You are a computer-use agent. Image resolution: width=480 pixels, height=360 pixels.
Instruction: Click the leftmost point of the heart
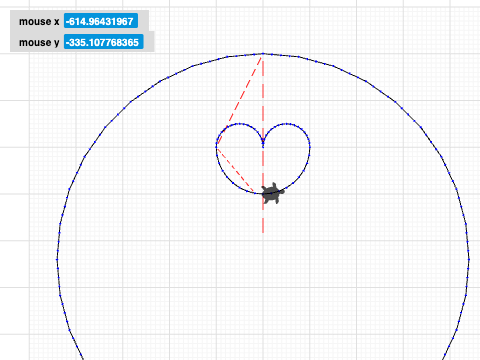[216, 146]
